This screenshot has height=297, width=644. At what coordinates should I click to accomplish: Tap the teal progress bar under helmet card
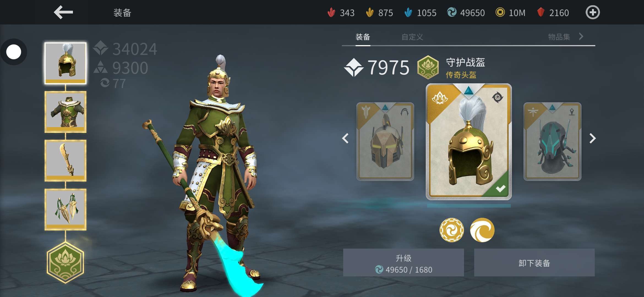(x=469, y=205)
